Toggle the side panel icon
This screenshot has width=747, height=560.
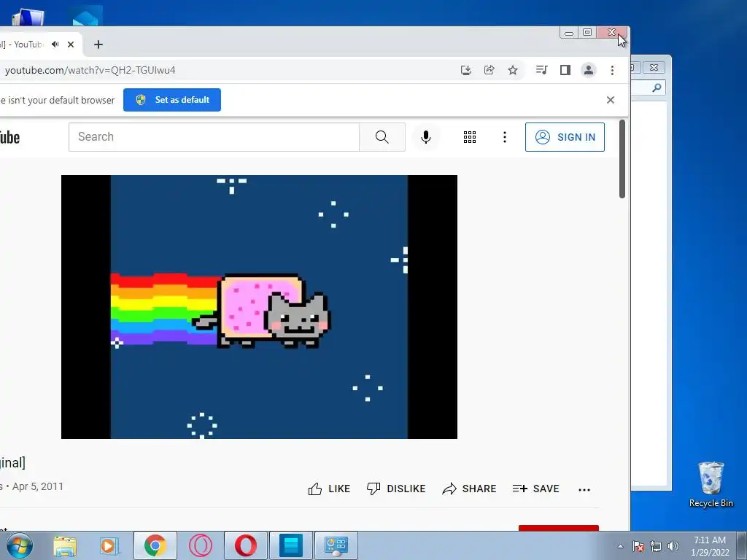pos(565,70)
